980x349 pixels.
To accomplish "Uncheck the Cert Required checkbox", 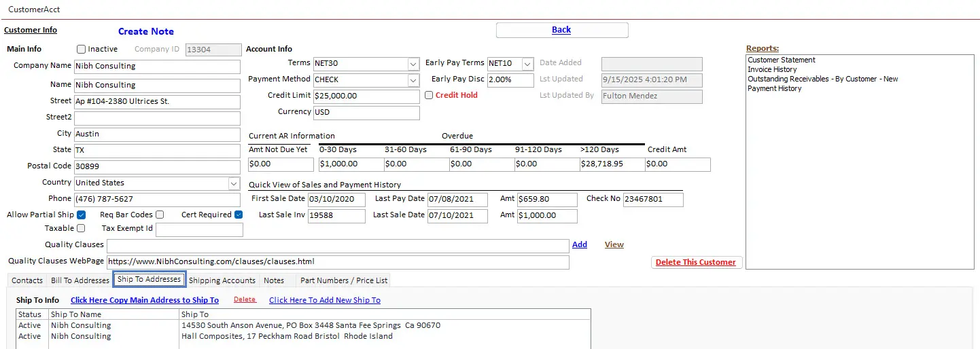I will 239,215.
